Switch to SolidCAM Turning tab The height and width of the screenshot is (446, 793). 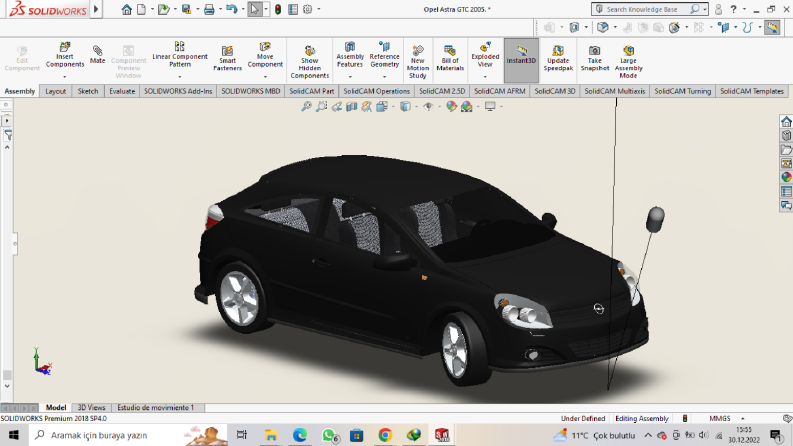tap(682, 91)
